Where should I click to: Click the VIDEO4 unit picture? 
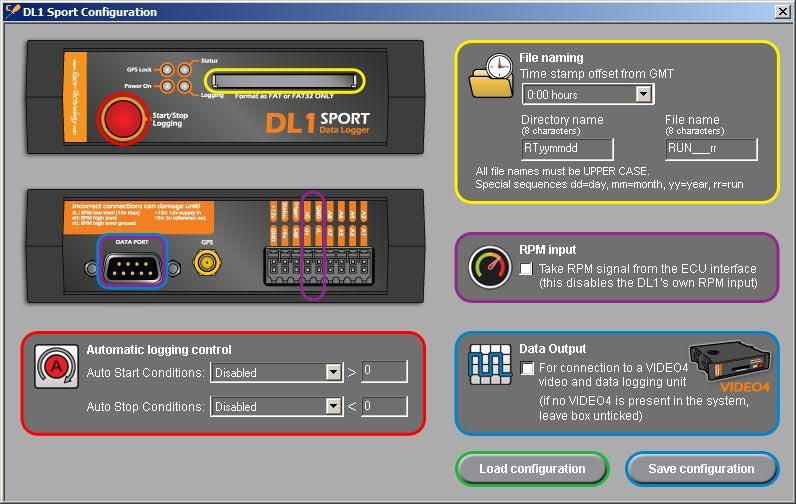coord(733,366)
